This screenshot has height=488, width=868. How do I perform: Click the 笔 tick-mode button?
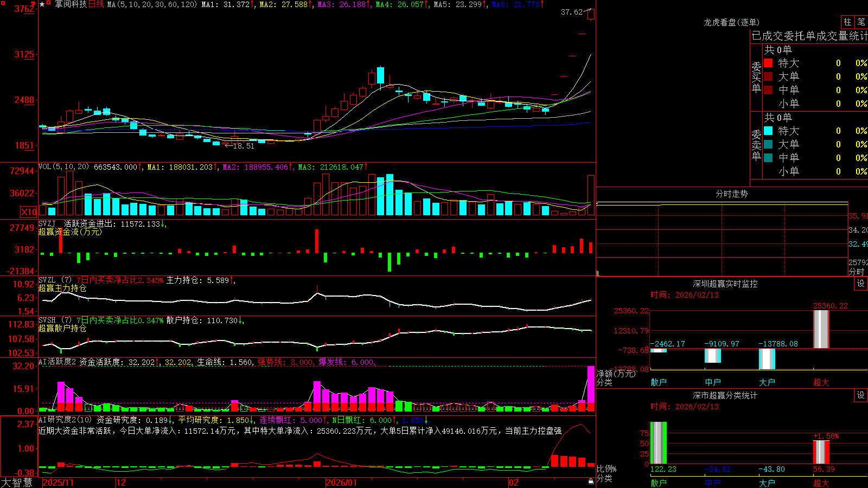(861, 22)
